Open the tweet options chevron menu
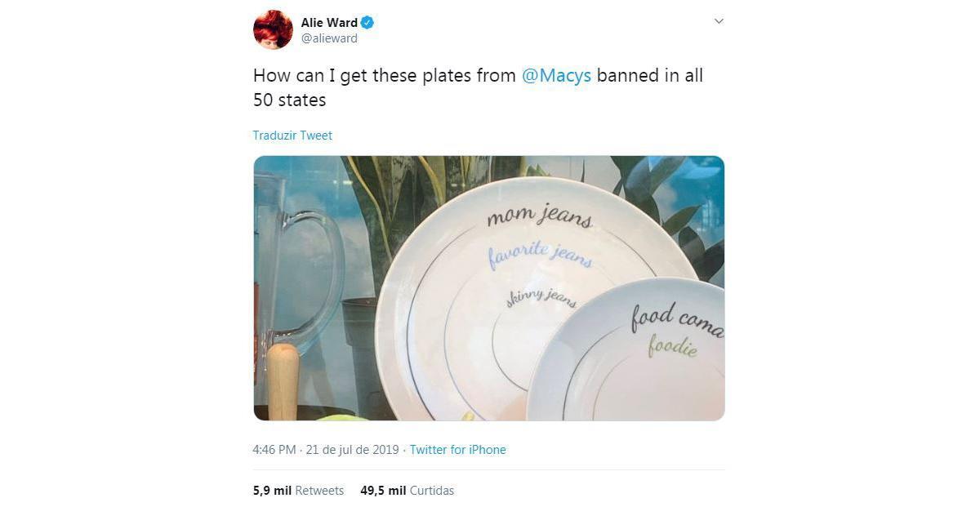This screenshot has height=507, width=980. [x=719, y=21]
